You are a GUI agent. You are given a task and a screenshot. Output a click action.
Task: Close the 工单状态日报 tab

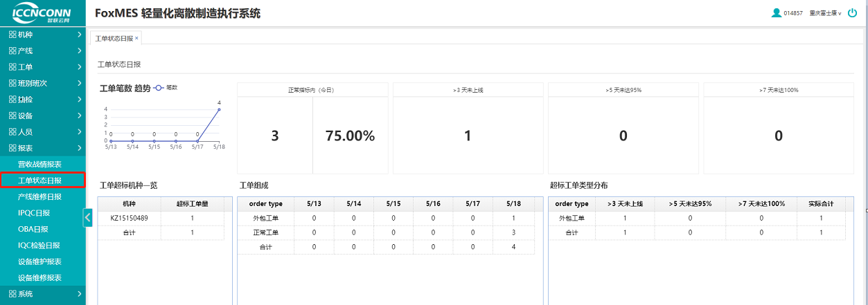[136, 38]
